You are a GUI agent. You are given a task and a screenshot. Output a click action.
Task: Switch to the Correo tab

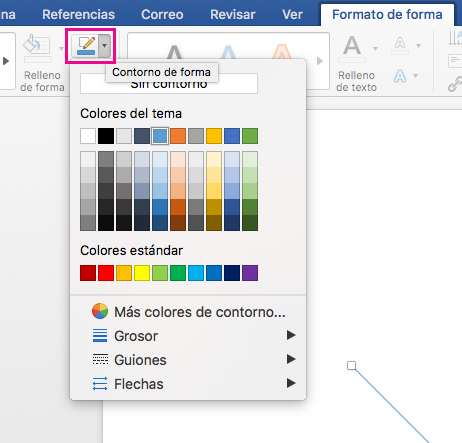click(162, 14)
